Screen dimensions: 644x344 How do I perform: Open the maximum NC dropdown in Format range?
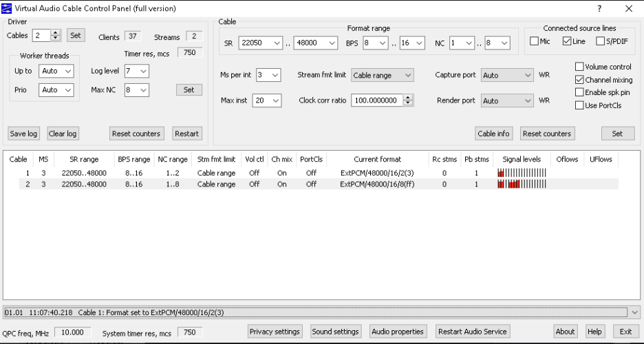pos(497,43)
